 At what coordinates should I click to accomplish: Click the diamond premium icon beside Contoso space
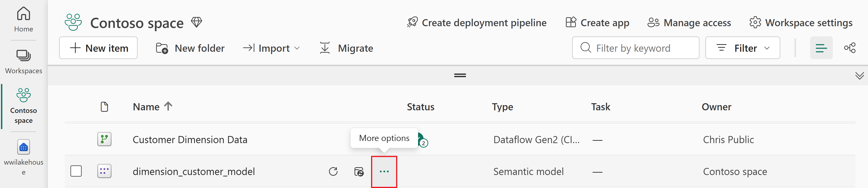(x=197, y=23)
